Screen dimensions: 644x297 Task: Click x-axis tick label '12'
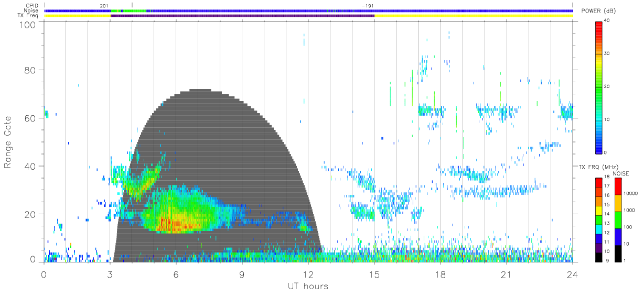click(x=308, y=274)
